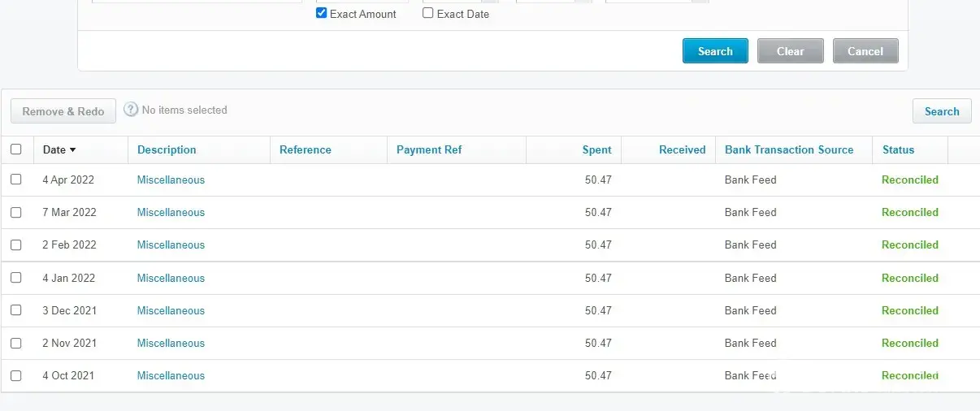Screen dimensions: 980x411
Task: Click Reconciled status for 2 Feb 2022
Action: 910,244
